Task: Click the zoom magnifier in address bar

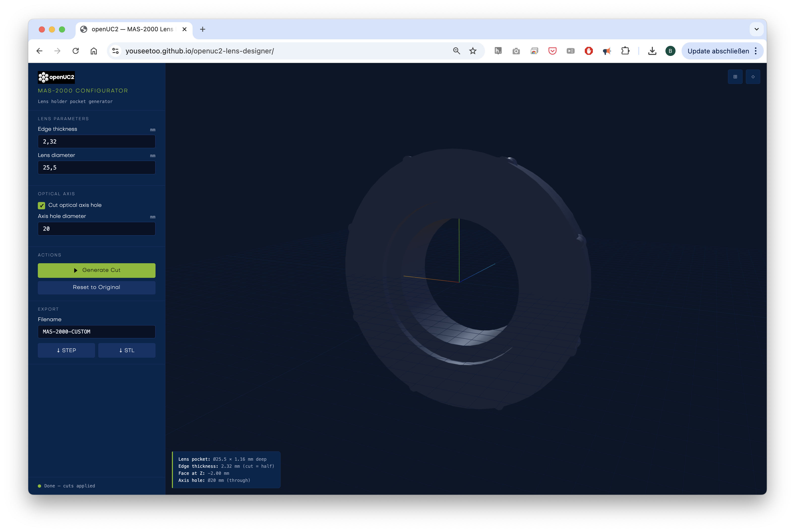Action: [456, 51]
